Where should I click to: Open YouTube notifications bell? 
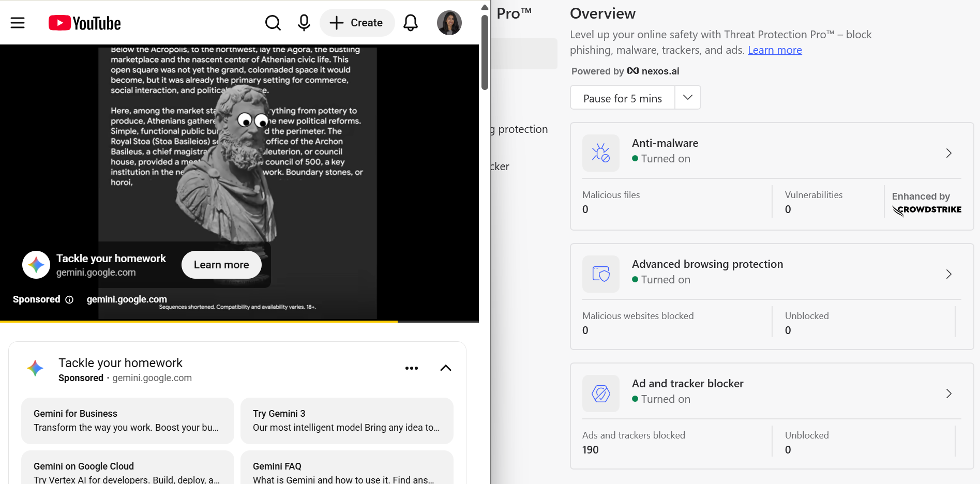pos(411,23)
